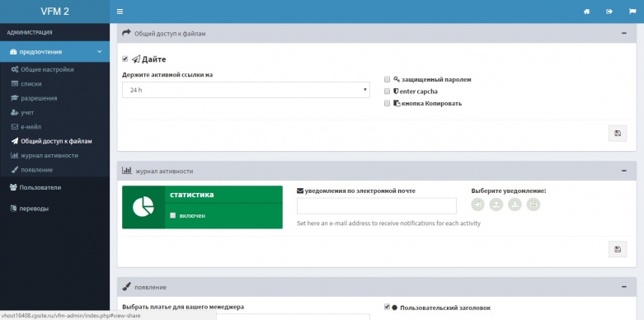644x320 pixels.
Task: Click the paintbrush icon in появление header
Action: [126, 286]
